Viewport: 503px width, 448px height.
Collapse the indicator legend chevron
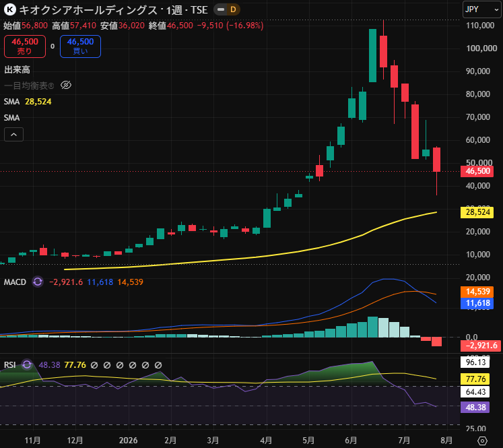tap(13, 135)
